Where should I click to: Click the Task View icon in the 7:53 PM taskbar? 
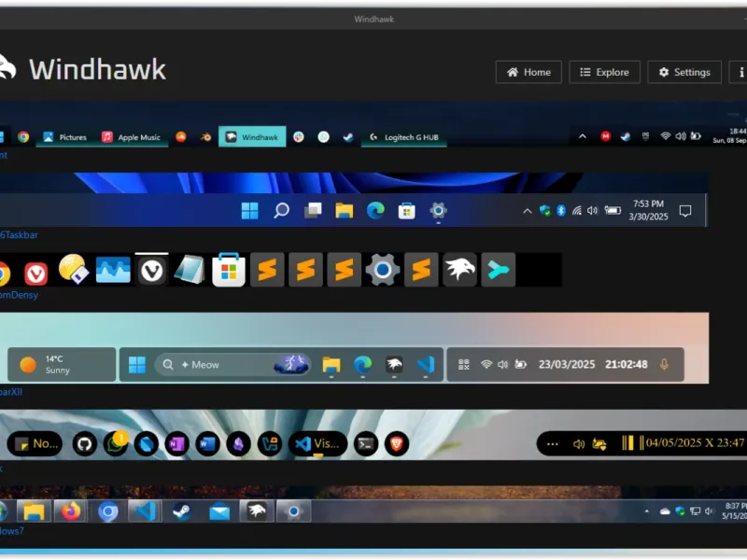(313, 211)
